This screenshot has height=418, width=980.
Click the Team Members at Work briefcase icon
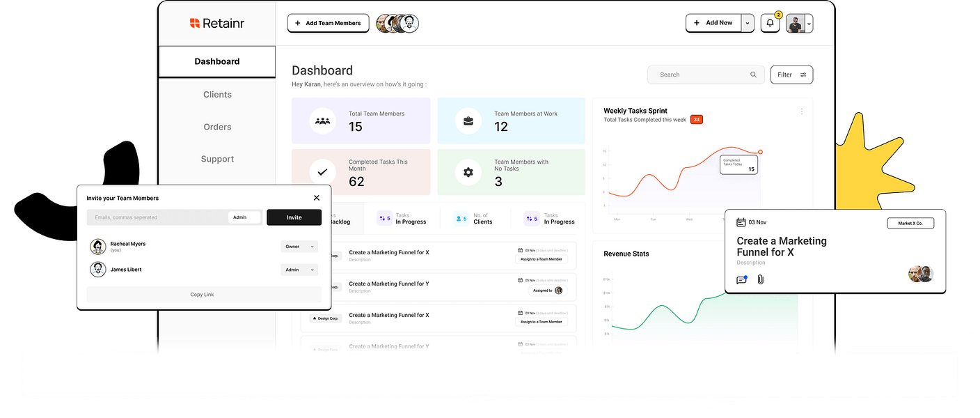[468, 121]
